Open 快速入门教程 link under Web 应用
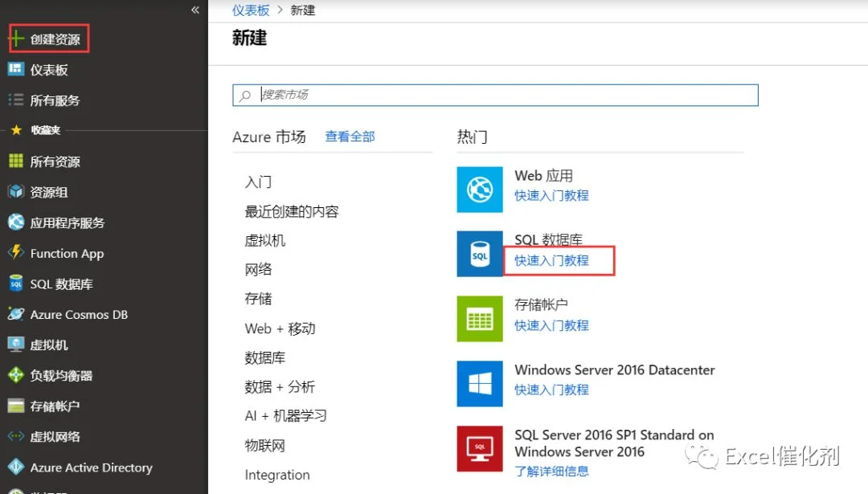868x494 pixels. pos(551,195)
